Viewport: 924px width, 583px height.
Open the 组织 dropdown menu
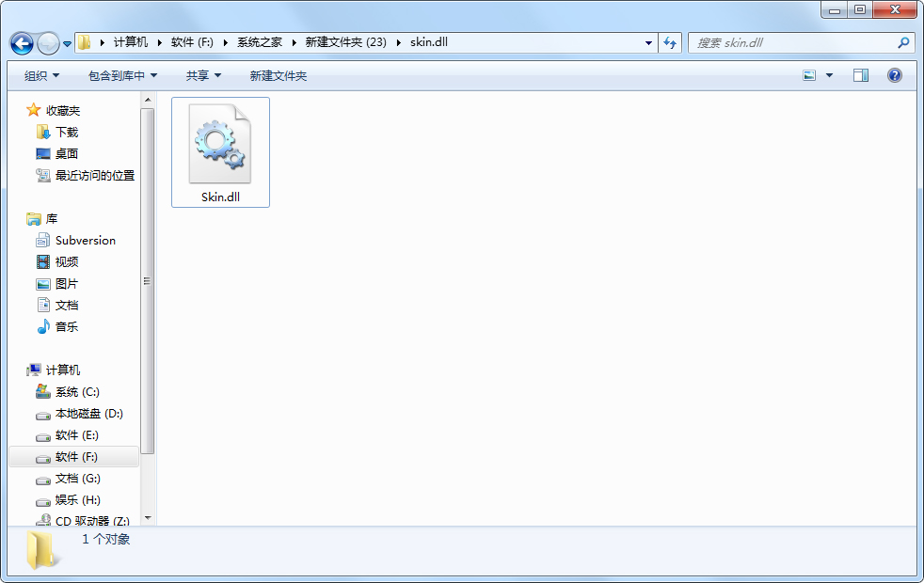[41, 75]
